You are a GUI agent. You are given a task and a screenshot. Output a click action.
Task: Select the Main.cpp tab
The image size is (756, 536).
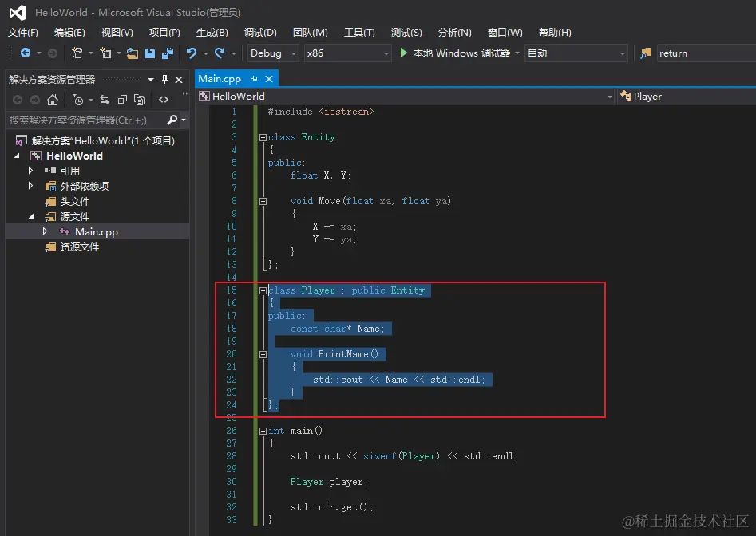point(220,78)
